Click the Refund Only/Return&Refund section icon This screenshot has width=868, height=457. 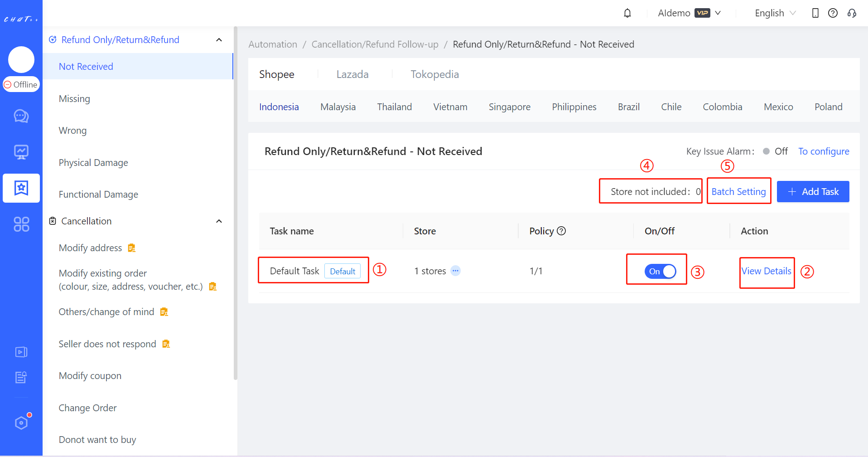(53, 39)
